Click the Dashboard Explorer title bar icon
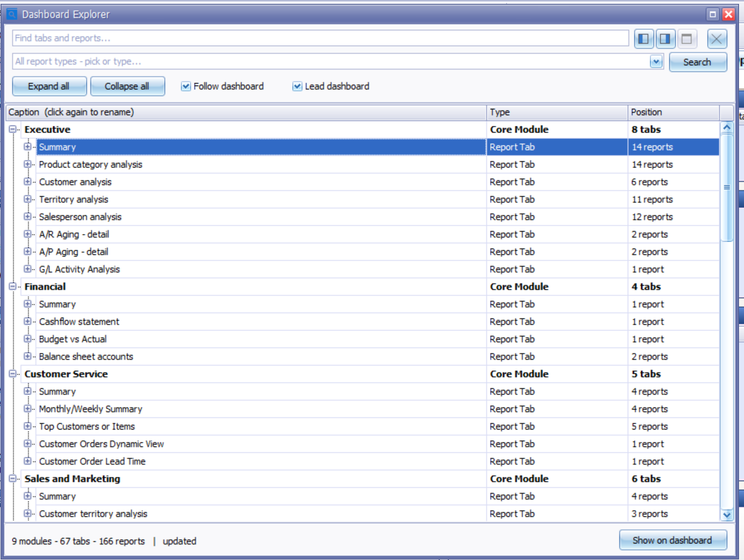The image size is (744, 560). tap(12, 14)
